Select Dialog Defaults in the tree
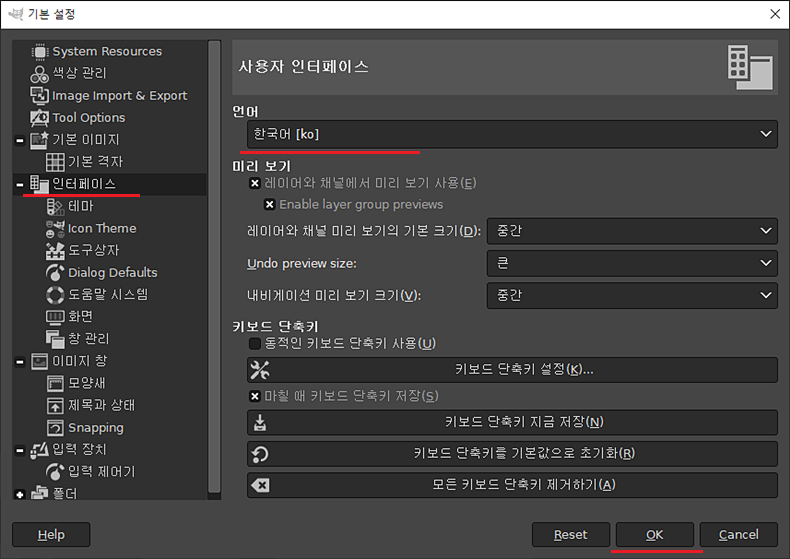790x559 pixels. coord(112,273)
